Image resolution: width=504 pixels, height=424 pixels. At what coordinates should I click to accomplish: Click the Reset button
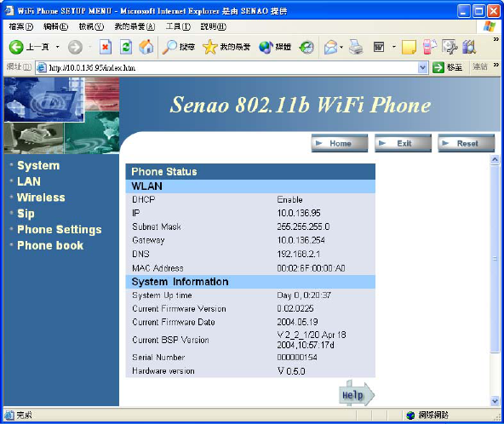[467, 143]
